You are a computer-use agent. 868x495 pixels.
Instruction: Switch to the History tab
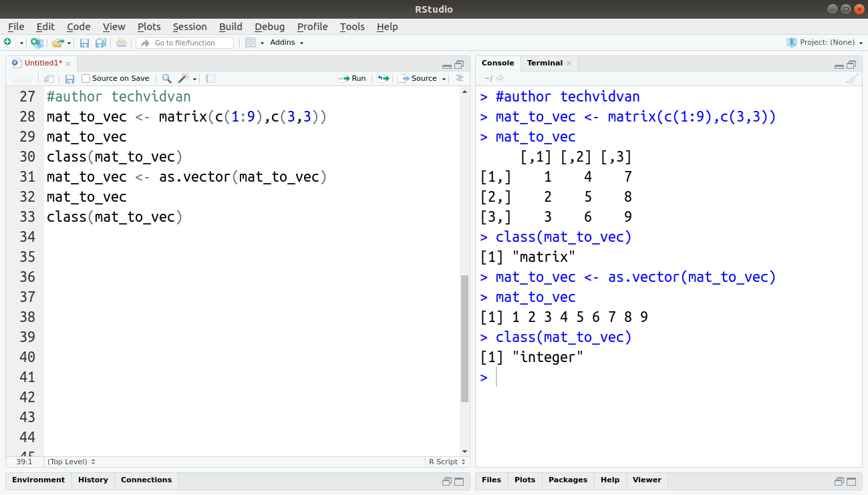[x=93, y=480]
